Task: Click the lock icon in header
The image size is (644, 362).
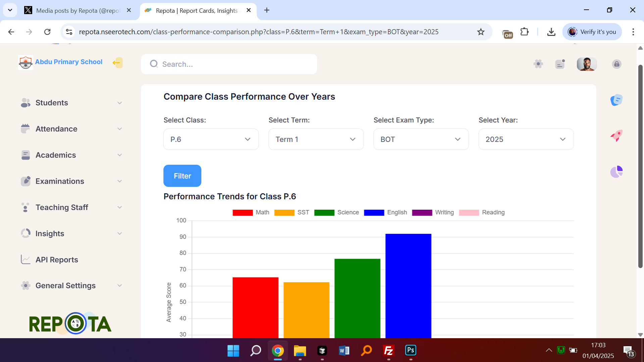Action: coord(616,64)
